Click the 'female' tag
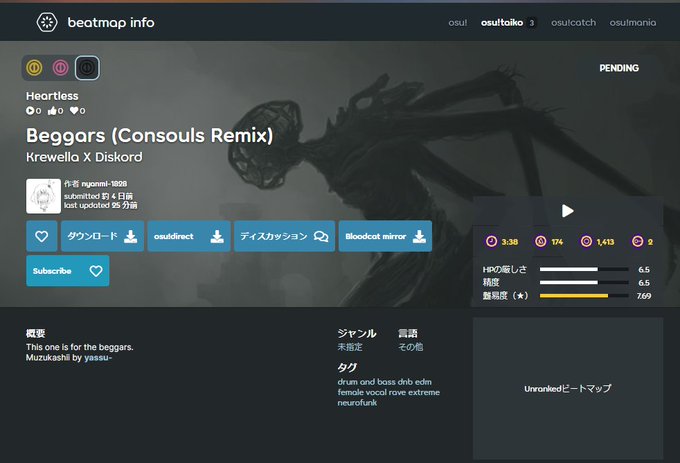This screenshot has height=463, width=680. [350, 392]
